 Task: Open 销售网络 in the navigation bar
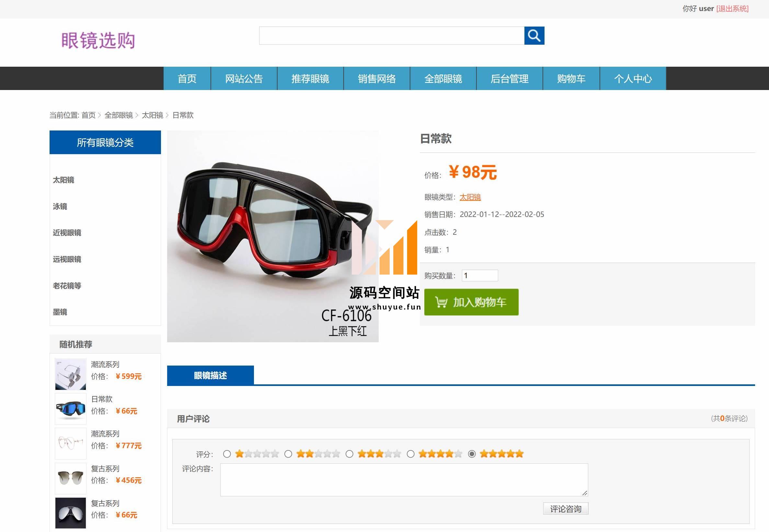click(377, 79)
